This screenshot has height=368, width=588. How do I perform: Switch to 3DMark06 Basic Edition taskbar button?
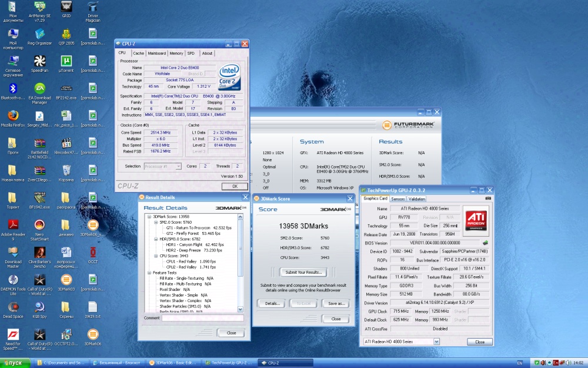pos(173,363)
